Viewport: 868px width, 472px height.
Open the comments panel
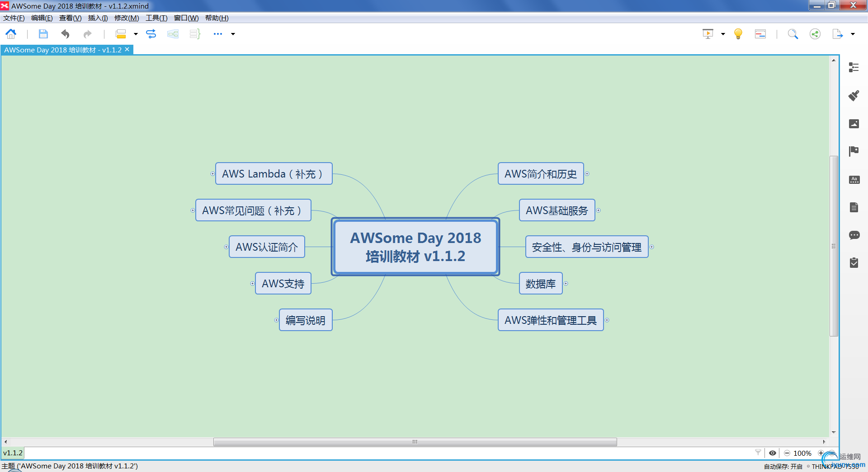coord(854,235)
